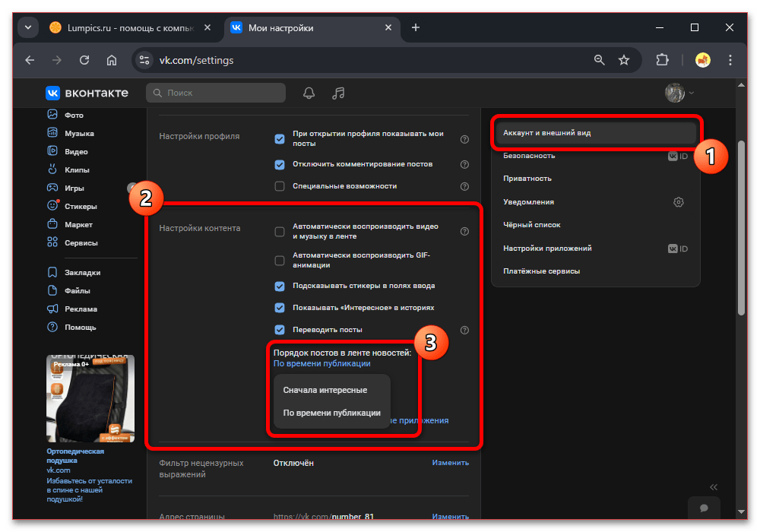
Task: Close the Мои настройки tab
Action: coord(388,27)
